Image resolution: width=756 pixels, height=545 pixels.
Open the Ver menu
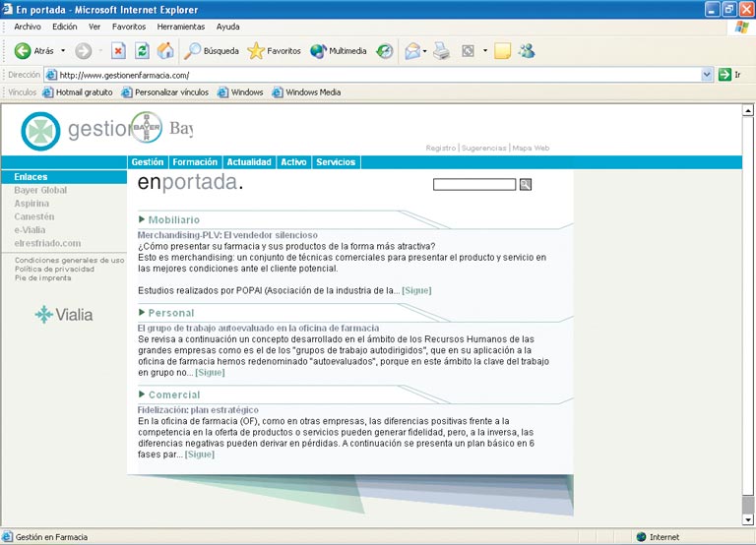94,27
